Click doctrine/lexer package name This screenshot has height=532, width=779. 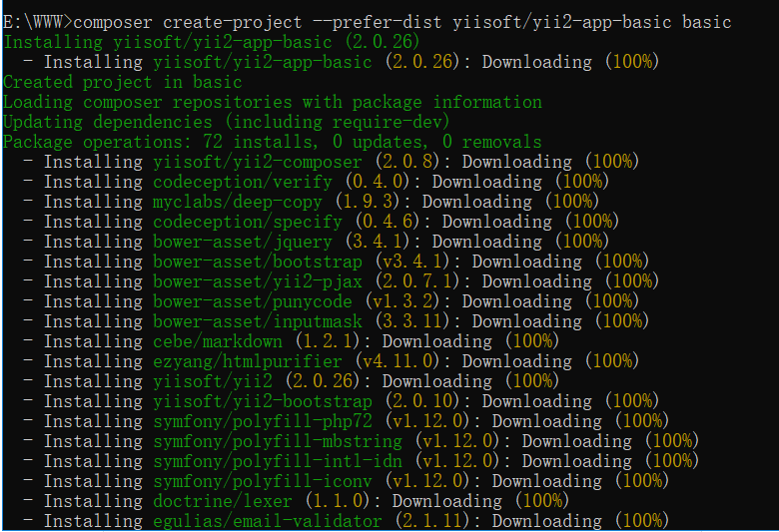pos(223,501)
